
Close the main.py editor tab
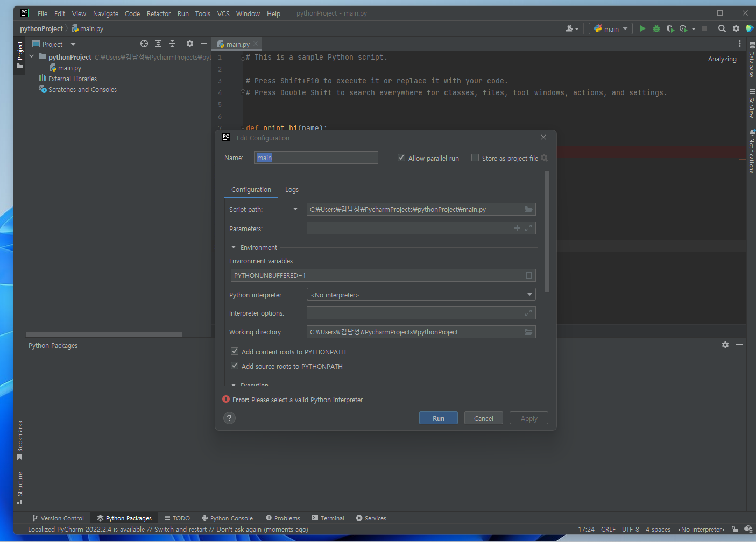pyautogui.click(x=256, y=44)
